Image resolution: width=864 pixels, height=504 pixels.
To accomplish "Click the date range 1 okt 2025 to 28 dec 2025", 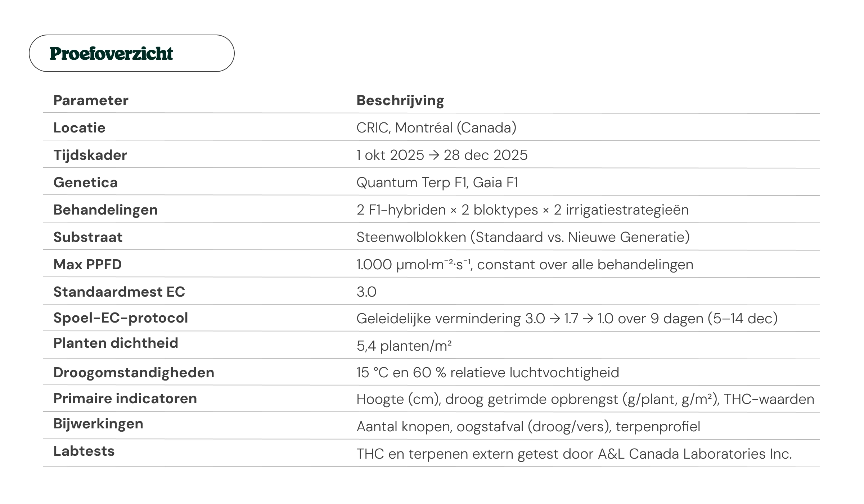I will pyautogui.click(x=442, y=155).
